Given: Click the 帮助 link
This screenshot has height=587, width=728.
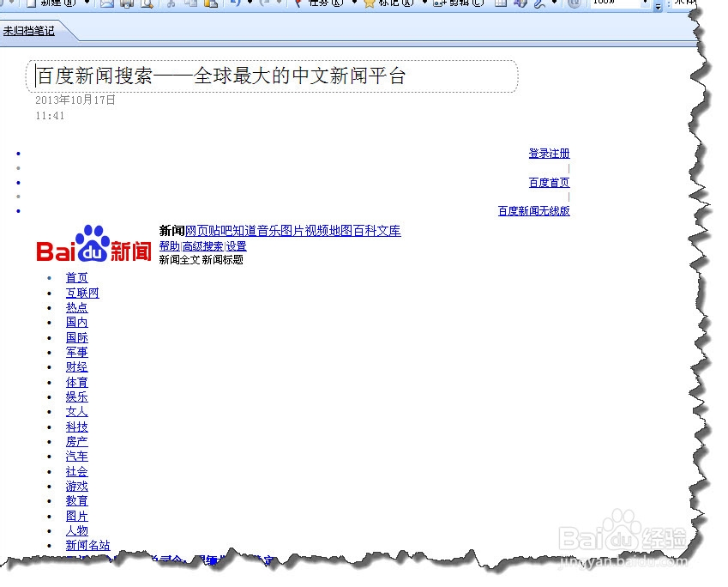Looking at the screenshot, I should pyautogui.click(x=170, y=246).
